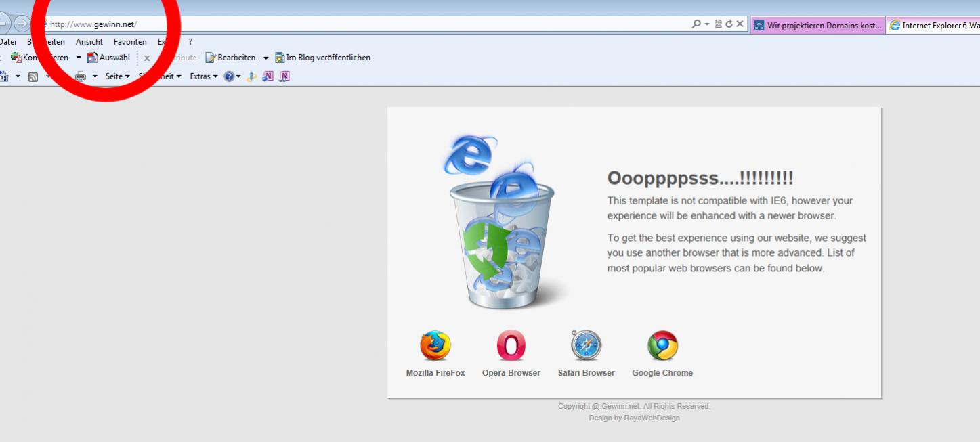980x442 pixels.
Task: Click the Im Blog veröffentlichen button
Action: point(323,58)
